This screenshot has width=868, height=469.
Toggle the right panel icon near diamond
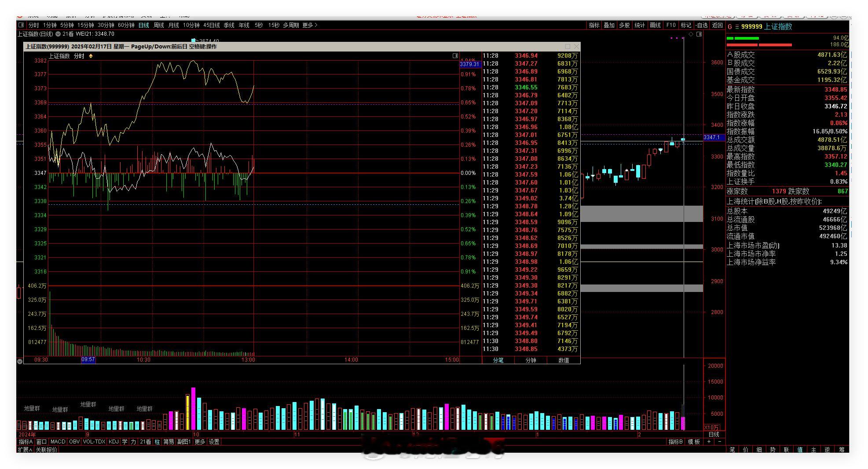pyautogui.click(x=699, y=34)
